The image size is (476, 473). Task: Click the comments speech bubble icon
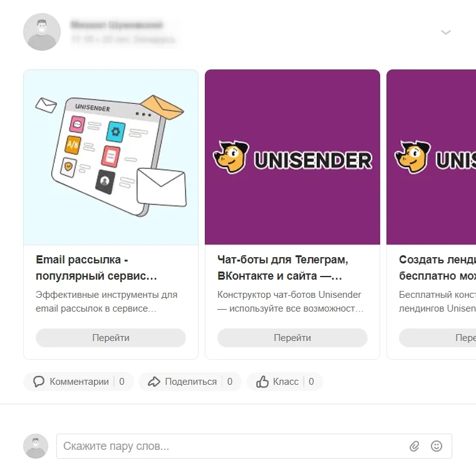tap(39, 382)
